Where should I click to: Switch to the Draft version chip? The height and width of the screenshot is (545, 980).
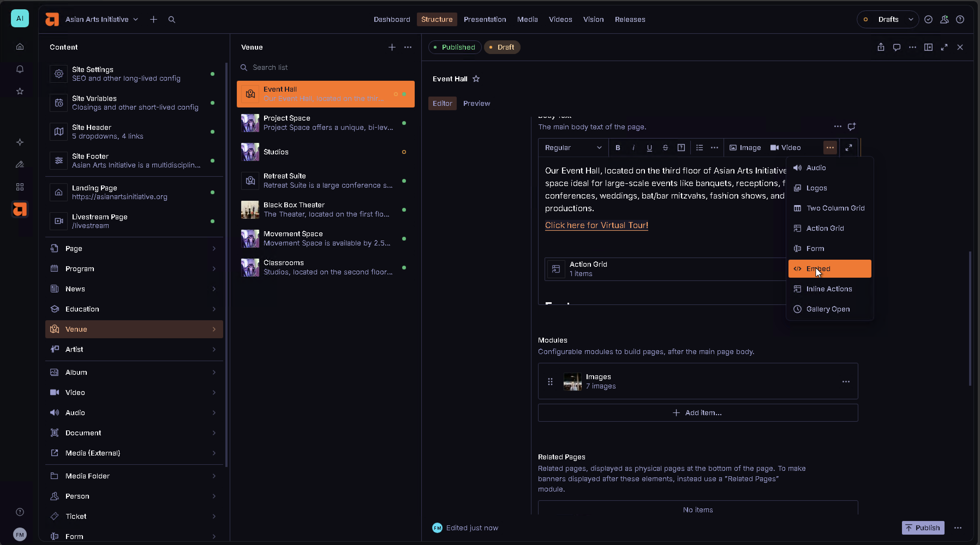(502, 47)
